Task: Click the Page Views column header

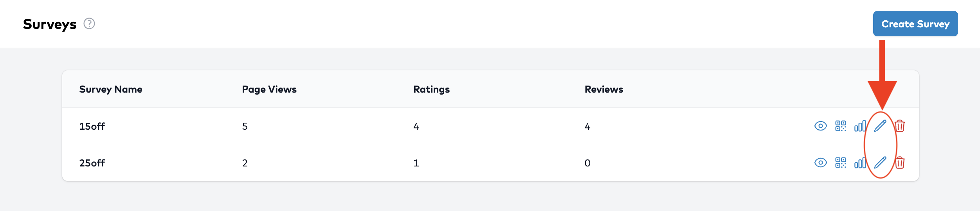Action: [269, 89]
